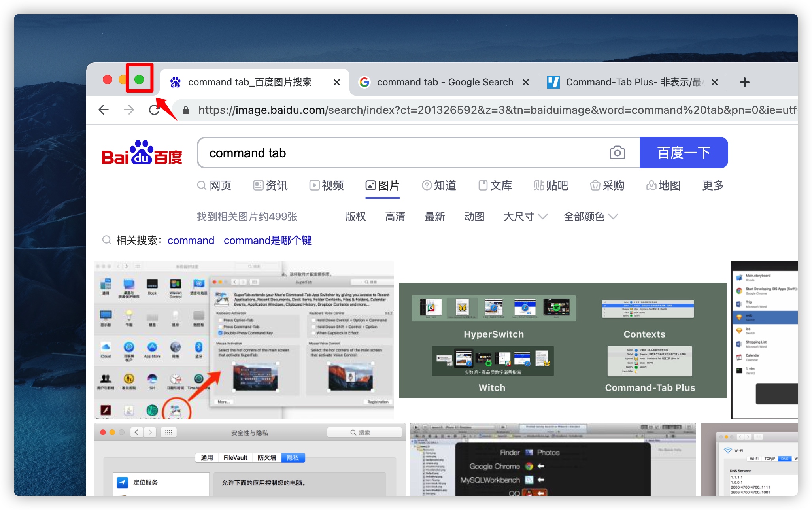812x510 pixels.
Task: Open related search link command是哪个键
Action: click(x=267, y=240)
